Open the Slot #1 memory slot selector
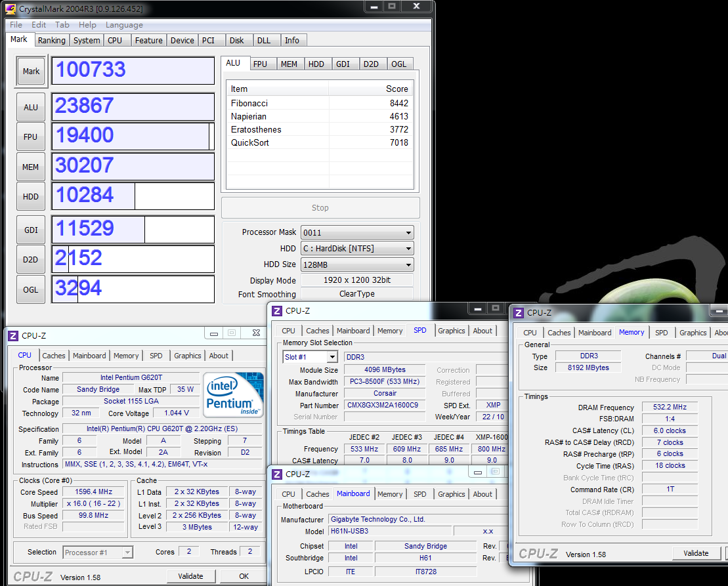 310,357
